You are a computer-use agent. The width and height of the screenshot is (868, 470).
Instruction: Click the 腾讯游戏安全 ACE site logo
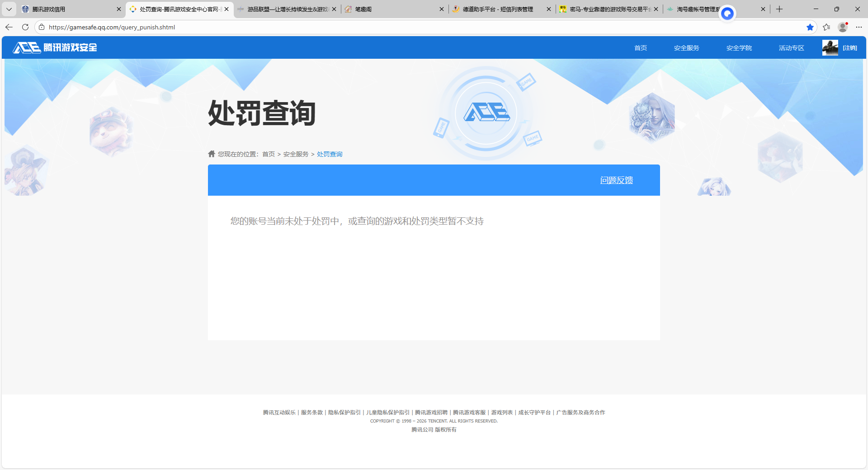[x=54, y=47]
